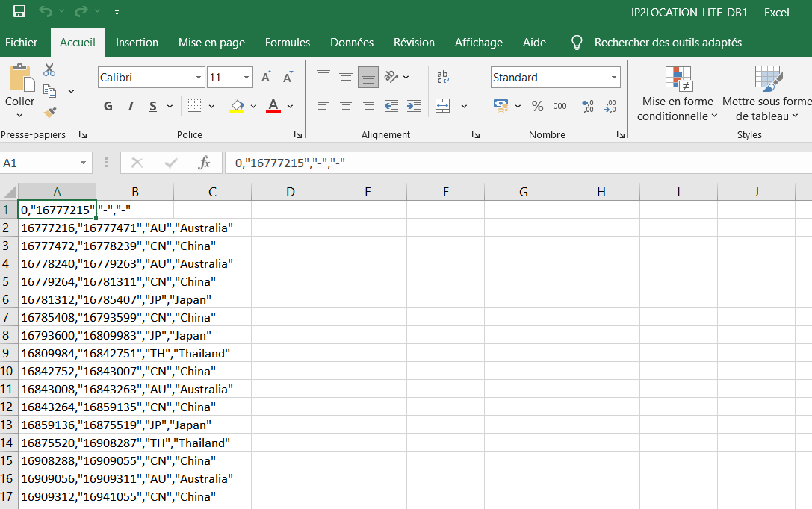
Task: Click the Cut scissors icon
Action: [x=49, y=69]
